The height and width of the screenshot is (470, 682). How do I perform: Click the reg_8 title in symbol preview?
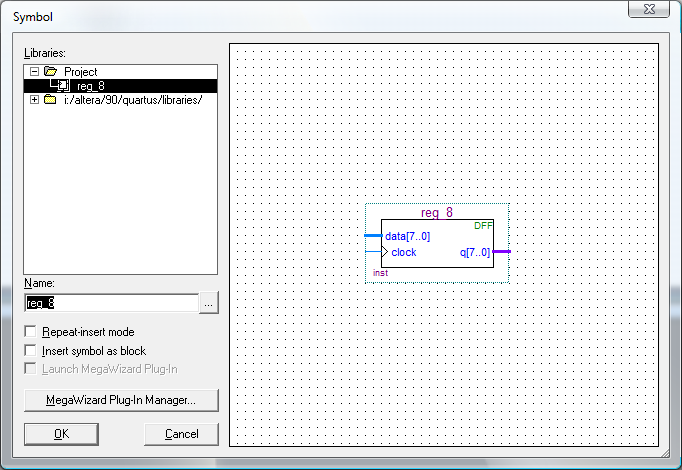click(437, 212)
